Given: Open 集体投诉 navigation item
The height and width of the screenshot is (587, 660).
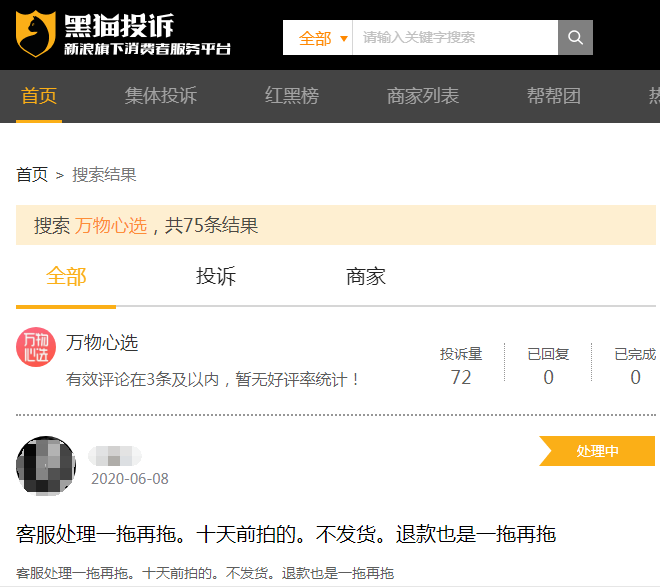Looking at the screenshot, I should (161, 96).
